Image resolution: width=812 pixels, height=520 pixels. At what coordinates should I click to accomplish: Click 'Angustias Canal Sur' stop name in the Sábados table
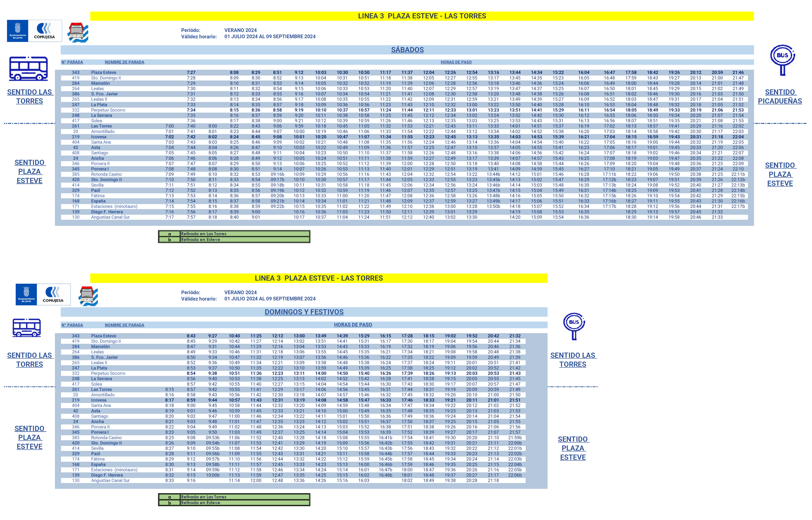110,217
